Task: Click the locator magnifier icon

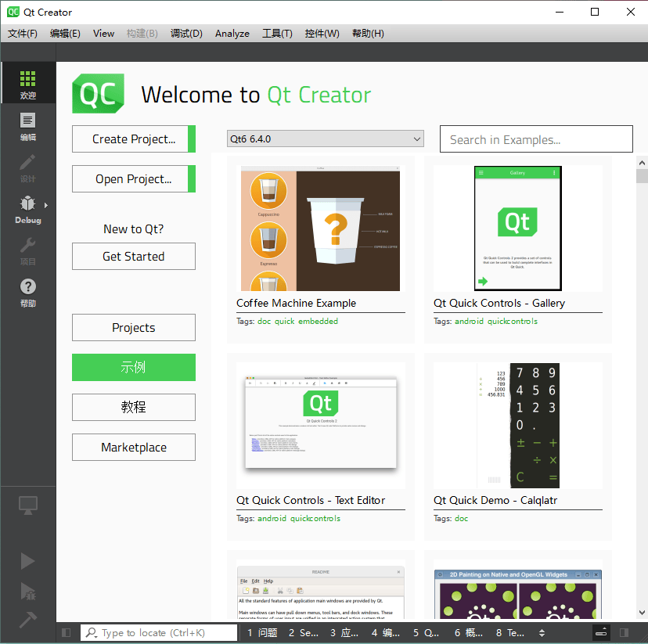Action: (92, 632)
